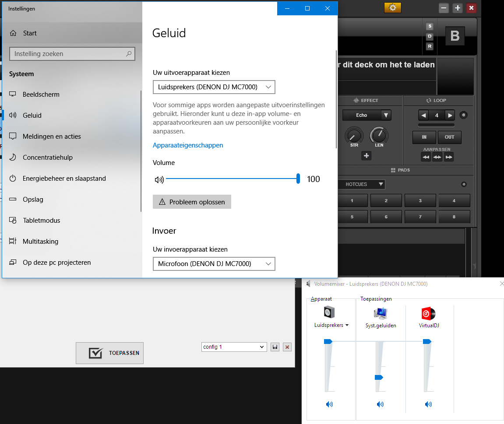
Task: Click the LEN effect knob
Action: pos(379,135)
